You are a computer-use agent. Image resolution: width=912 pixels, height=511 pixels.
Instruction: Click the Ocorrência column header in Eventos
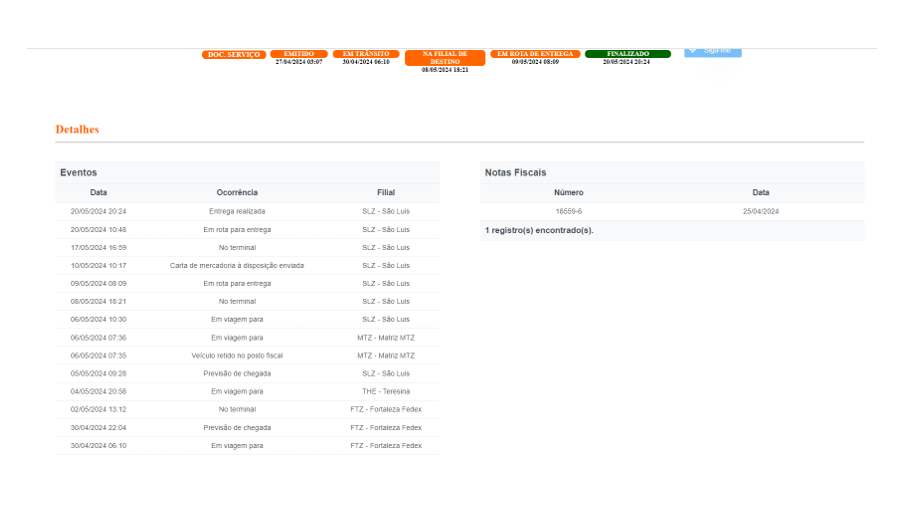pos(237,192)
